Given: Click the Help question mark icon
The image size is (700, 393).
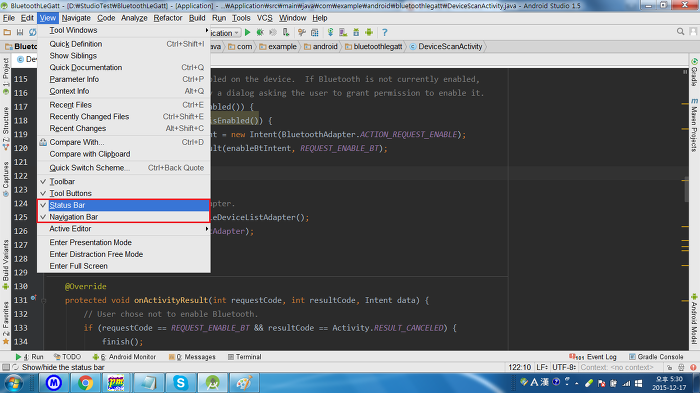Looking at the screenshot, I should pyautogui.click(x=385, y=32).
